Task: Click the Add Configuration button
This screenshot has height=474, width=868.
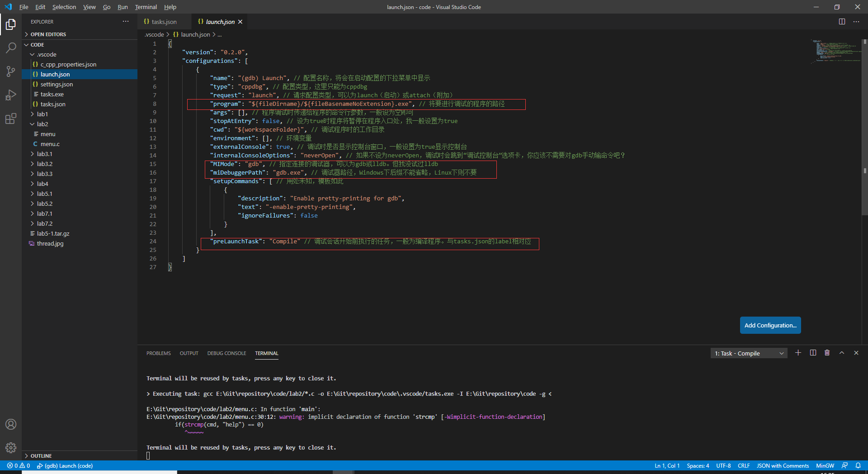Action: 770,325
